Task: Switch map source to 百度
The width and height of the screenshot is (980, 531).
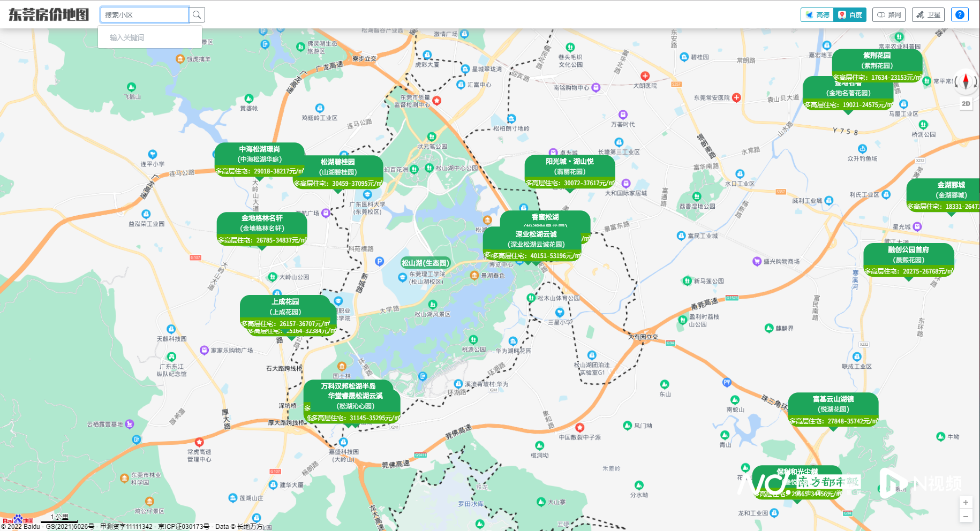Action: click(850, 15)
